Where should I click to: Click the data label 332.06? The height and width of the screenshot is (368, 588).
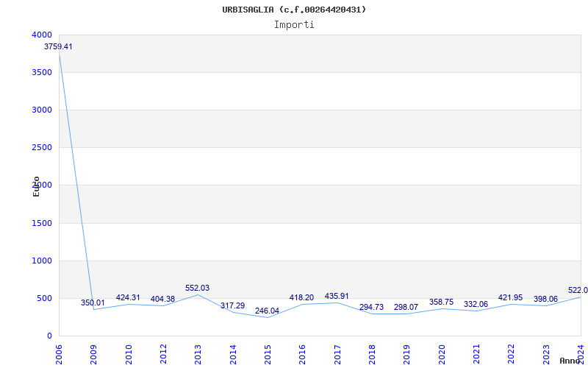click(x=476, y=304)
